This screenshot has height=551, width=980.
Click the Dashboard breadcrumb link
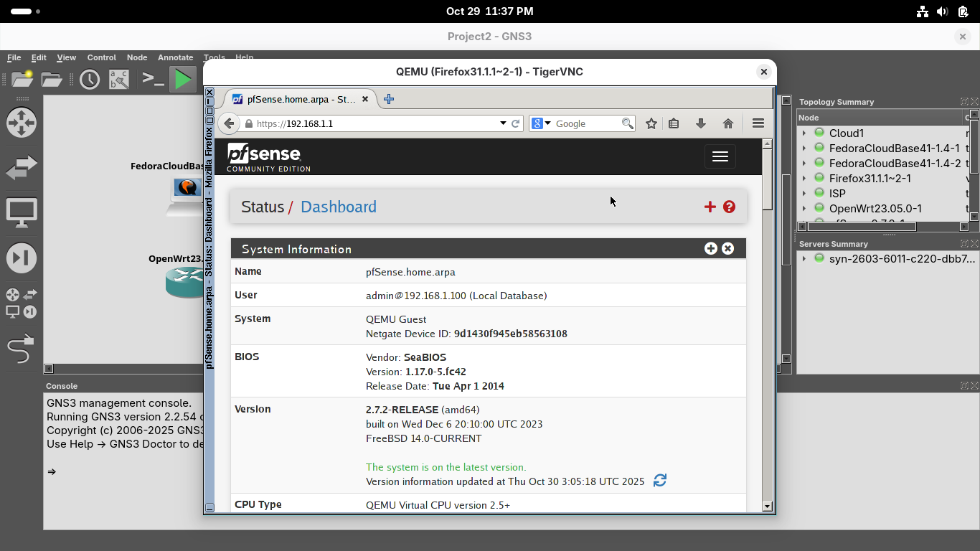(338, 207)
